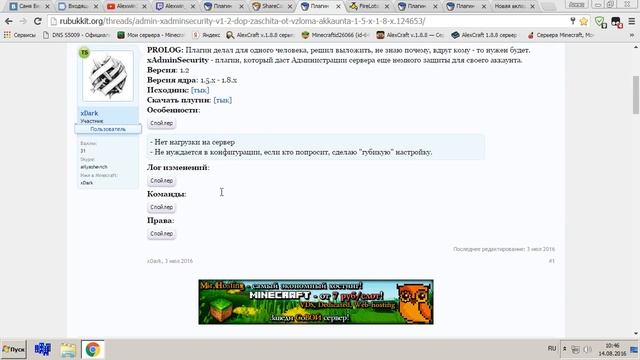The image size is (640, 360).
Task: Show hidden system tray icons
Action: pyautogui.click(x=564, y=349)
